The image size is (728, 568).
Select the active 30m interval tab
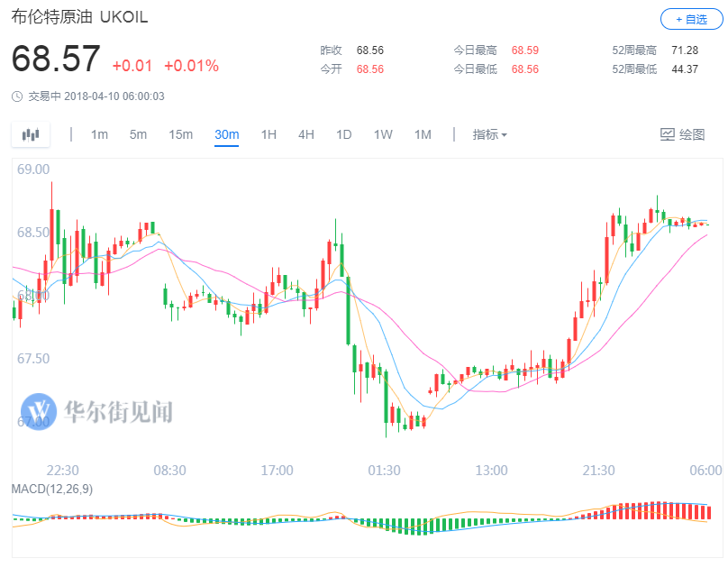[x=226, y=134]
